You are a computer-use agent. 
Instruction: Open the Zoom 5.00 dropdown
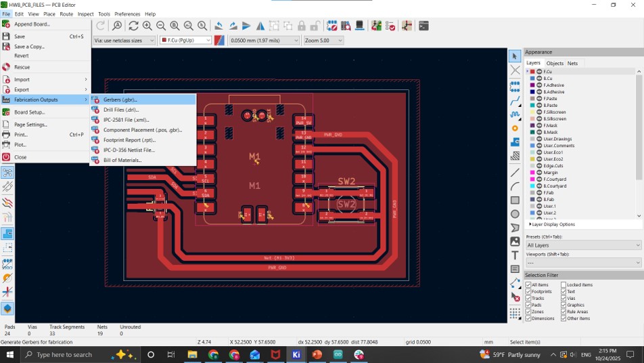click(323, 40)
